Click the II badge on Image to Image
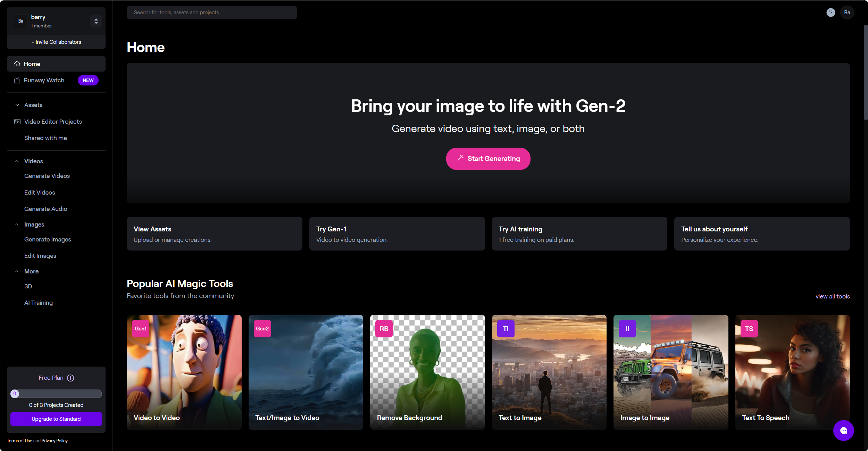The width and height of the screenshot is (868, 451). 627,329
